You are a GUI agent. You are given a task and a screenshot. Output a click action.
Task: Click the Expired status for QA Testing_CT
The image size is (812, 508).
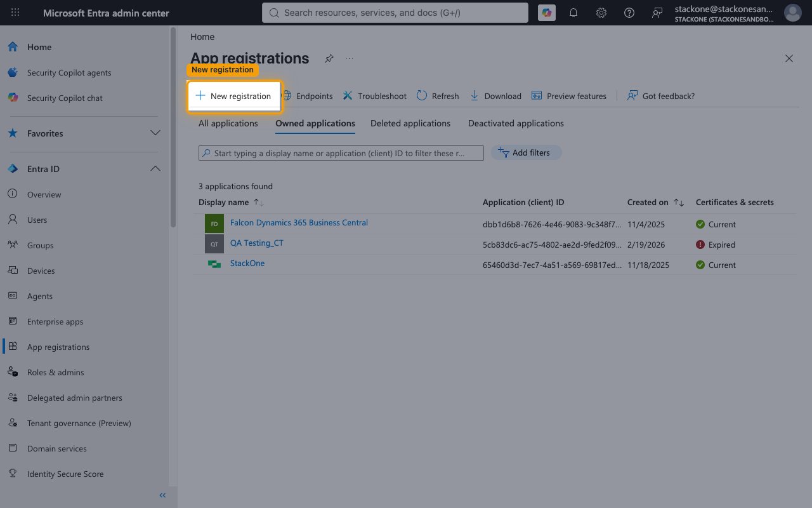pyautogui.click(x=716, y=244)
